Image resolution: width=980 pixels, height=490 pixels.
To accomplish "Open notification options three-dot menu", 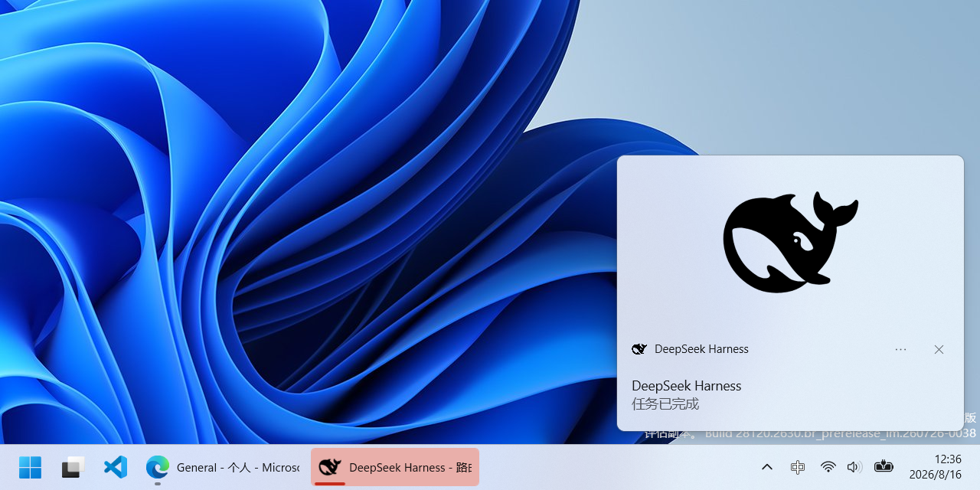I will (x=900, y=349).
